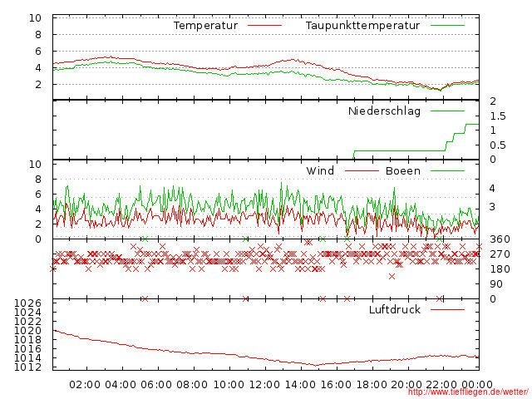The width and height of the screenshot is (532, 399).
Task: Click the 06:00 time axis label
Action: point(156,385)
